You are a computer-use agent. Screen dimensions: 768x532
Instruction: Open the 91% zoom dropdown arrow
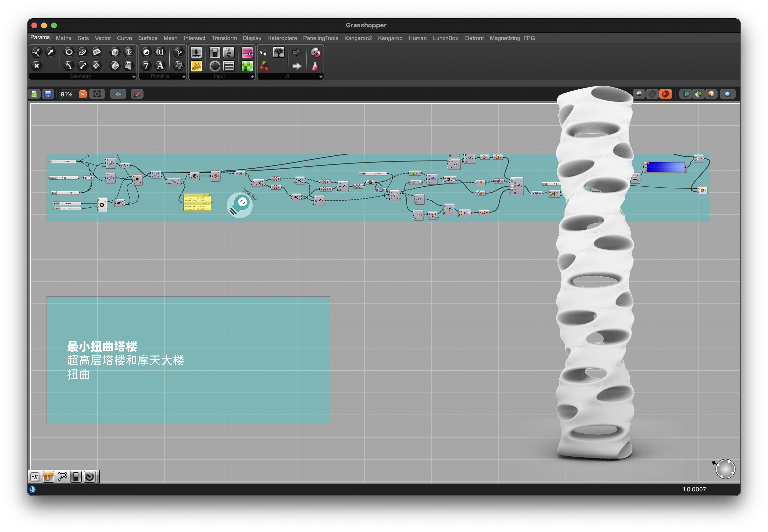point(82,94)
